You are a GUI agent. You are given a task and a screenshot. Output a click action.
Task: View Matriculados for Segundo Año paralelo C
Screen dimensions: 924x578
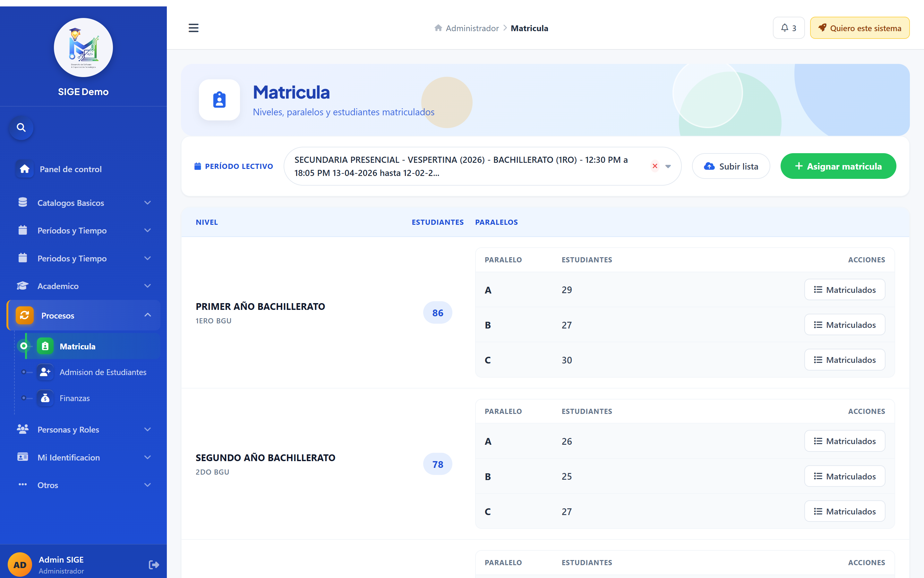844,512
